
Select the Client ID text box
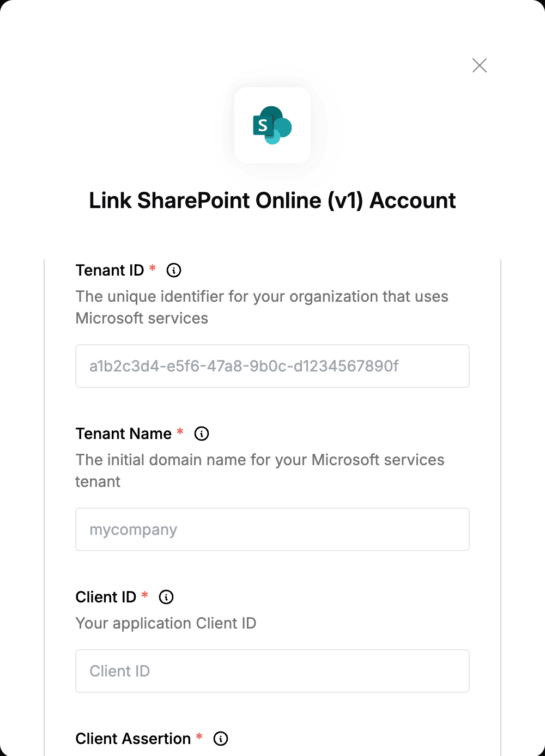(x=272, y=671)
